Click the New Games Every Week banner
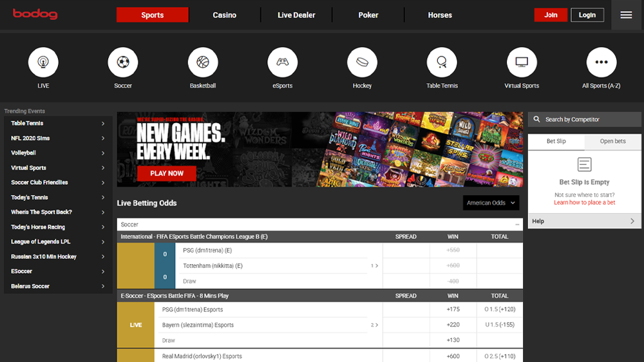This screenshot has height=362, width=644. click(x=319, y=149)
